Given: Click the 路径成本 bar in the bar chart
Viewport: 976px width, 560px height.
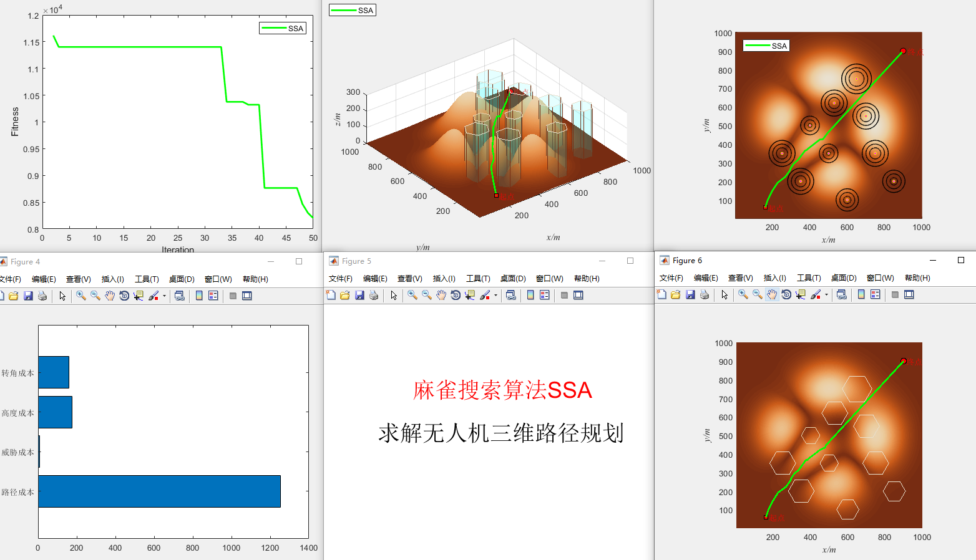Looking at the screenshot, I should (x=159, y=491).
